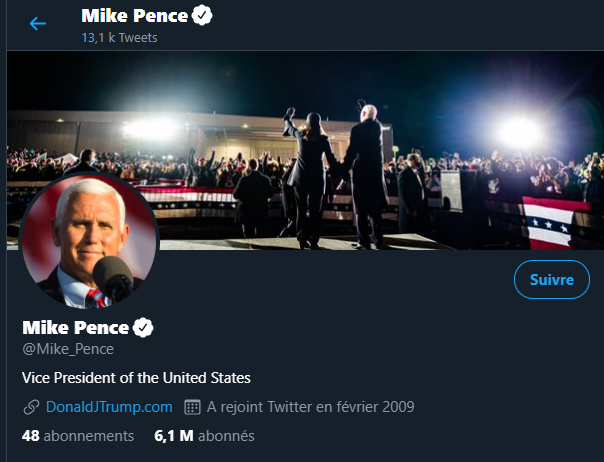
Task: Click the Vice President bio text
Action: point(136,378)
